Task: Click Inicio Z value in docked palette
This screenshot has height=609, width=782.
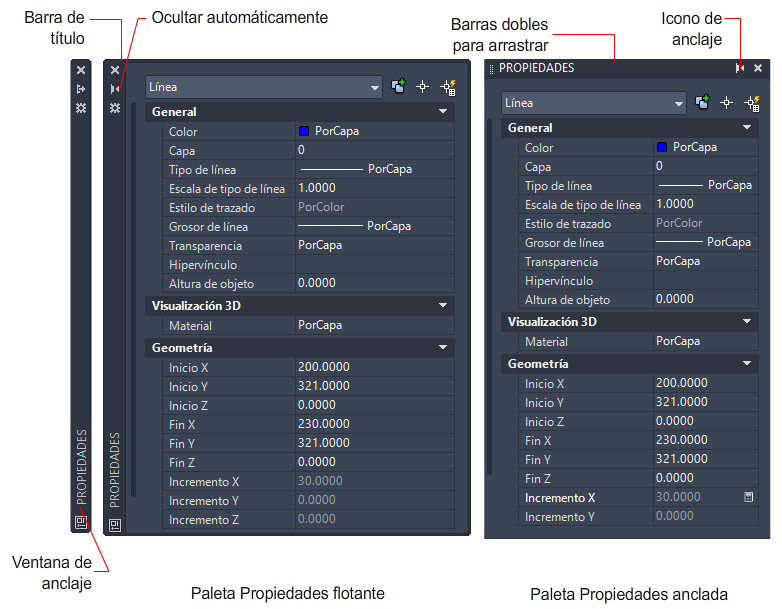Action: coord(706,421)
